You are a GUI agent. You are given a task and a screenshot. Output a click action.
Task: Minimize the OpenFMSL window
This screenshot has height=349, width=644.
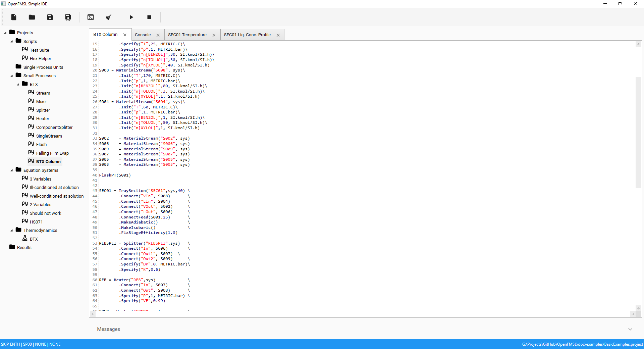tap(605, 4)
